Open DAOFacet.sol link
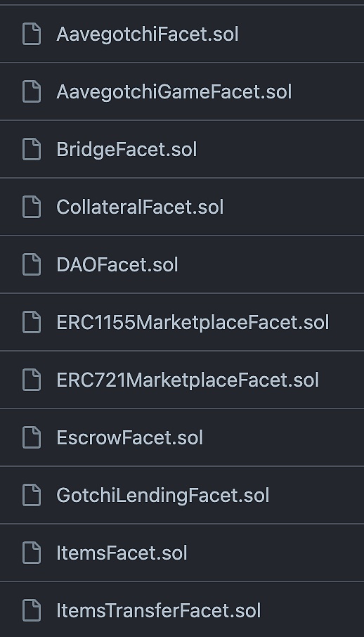This screenshot has width=364, height=637. click(117, 265)
